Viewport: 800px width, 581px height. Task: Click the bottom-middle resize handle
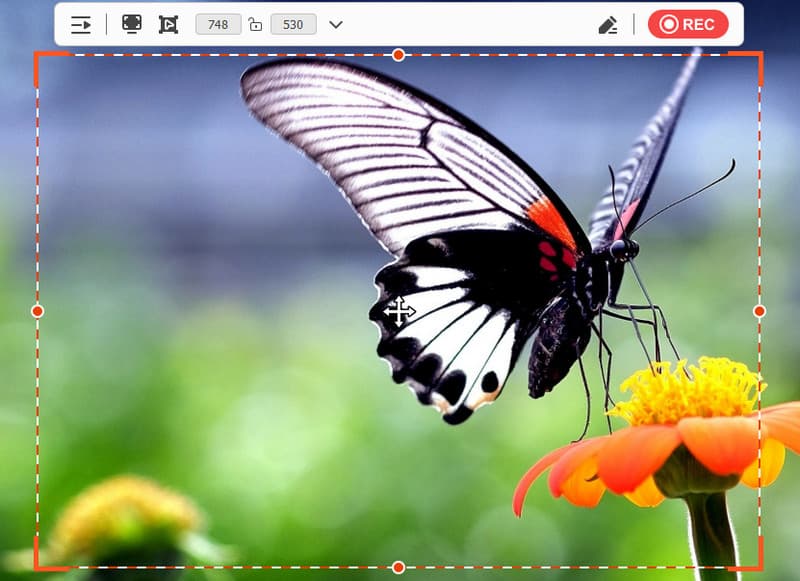(398, 567)
